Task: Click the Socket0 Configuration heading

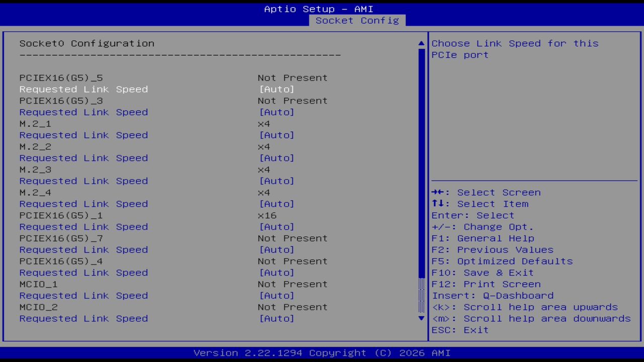Action: (x=87, y=43)
